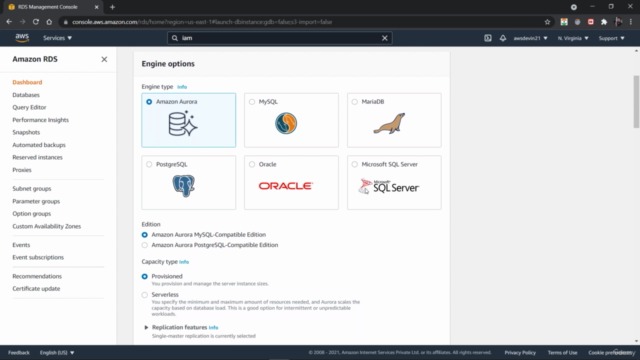
Task: Open Reserved instances in sidebar
Action: pos(38,157)
